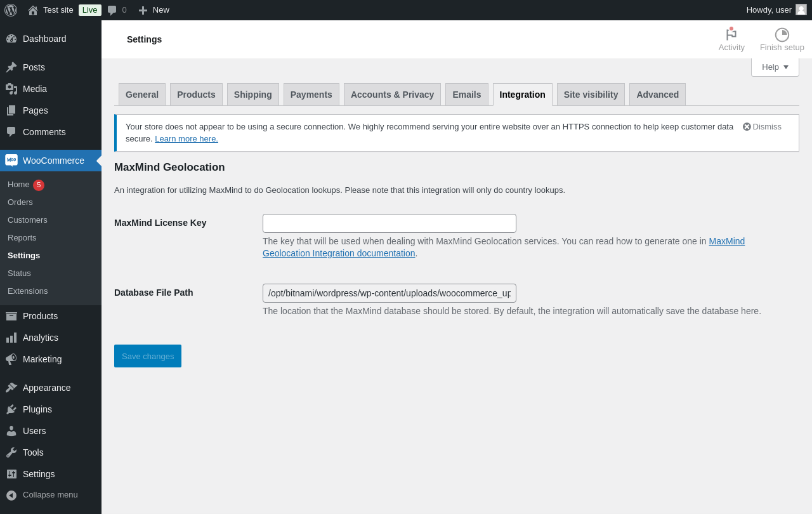Image resolution: width=812 pixels, height=514 pixels.
Task: Open the Appearance menu icon
Action: tap(11, 388)
